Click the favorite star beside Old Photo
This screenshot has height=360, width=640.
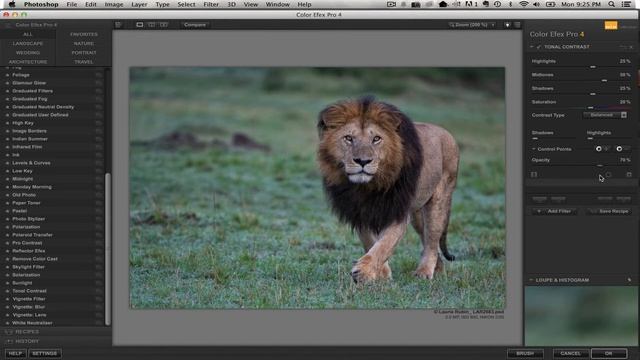(98, 195)
